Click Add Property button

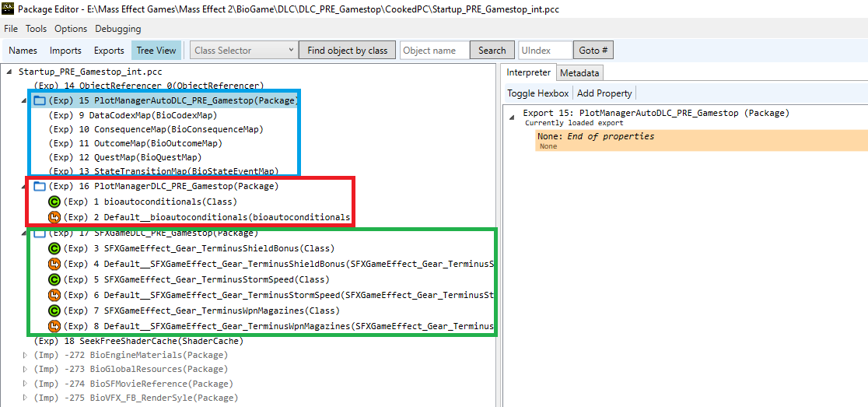[x=604, y=93]
